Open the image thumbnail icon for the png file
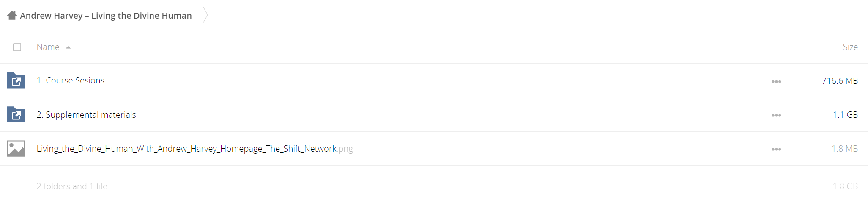This screenshot has height=216, width=868. (16, 149)
